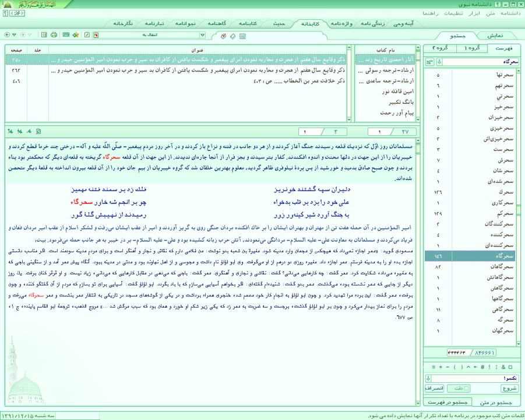Viewport: 525px width, 420px height.
Task: Click the انصراف cancel button
Action: pos(434,388)
